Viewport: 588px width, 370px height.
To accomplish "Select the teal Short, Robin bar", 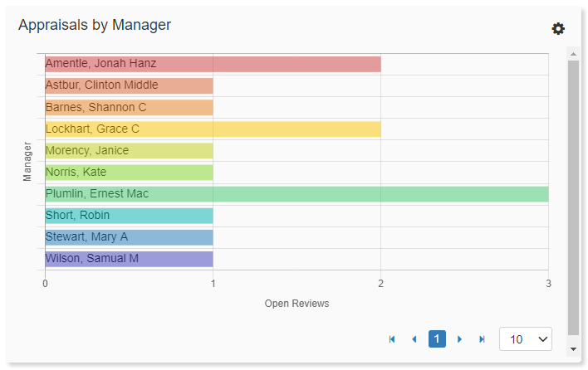I will [x=129, y=216].
